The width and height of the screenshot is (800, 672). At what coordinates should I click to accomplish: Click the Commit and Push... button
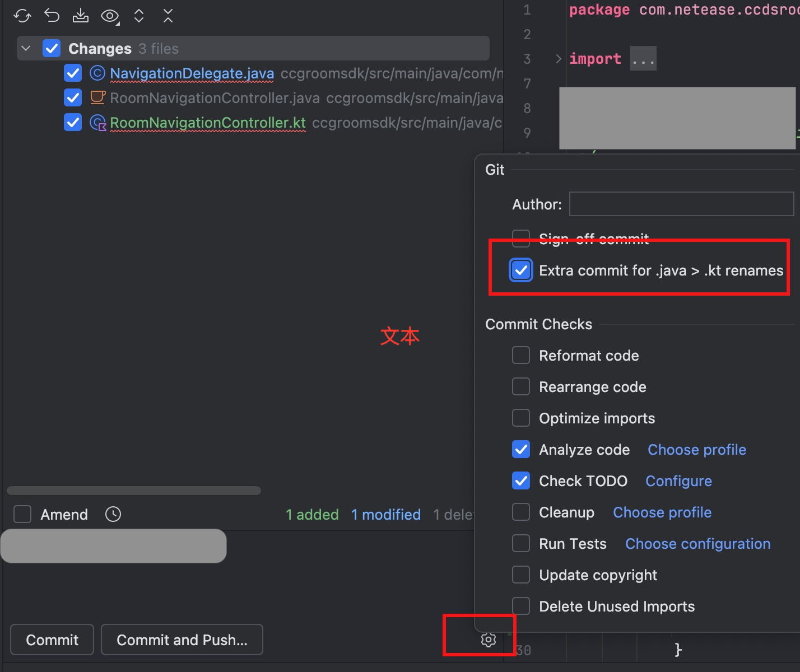182,640
